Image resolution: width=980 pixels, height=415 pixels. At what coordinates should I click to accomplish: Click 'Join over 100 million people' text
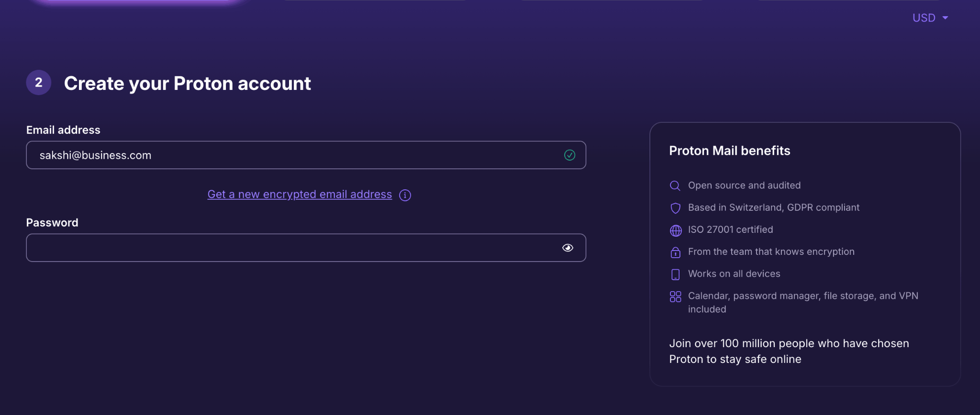pos(789,351)
